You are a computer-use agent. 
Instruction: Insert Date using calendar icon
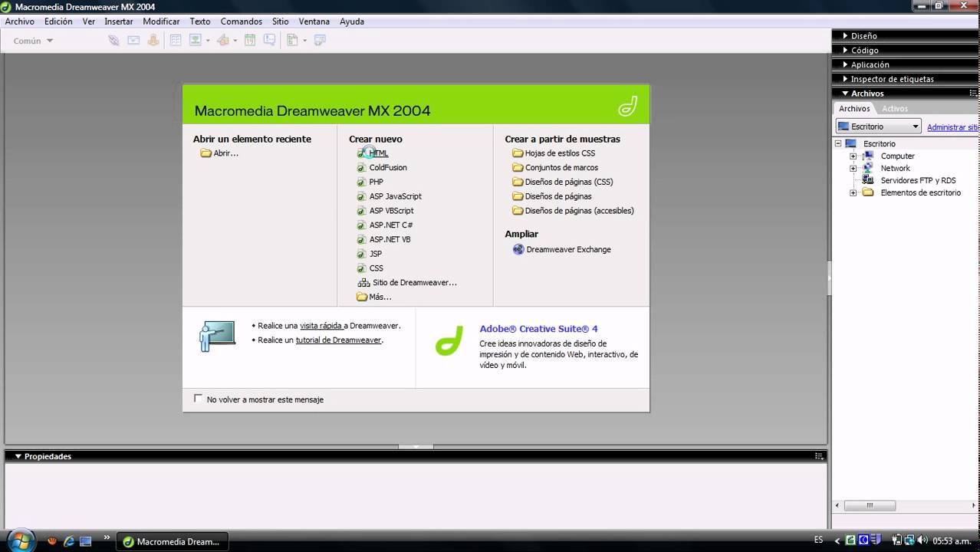pos(250,41)
